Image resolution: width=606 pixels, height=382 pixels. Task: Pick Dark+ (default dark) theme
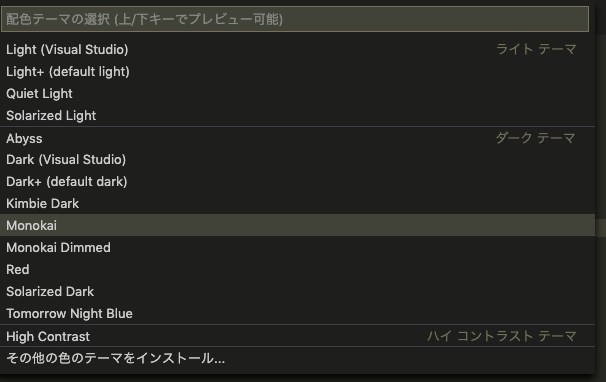coord(297,182)
